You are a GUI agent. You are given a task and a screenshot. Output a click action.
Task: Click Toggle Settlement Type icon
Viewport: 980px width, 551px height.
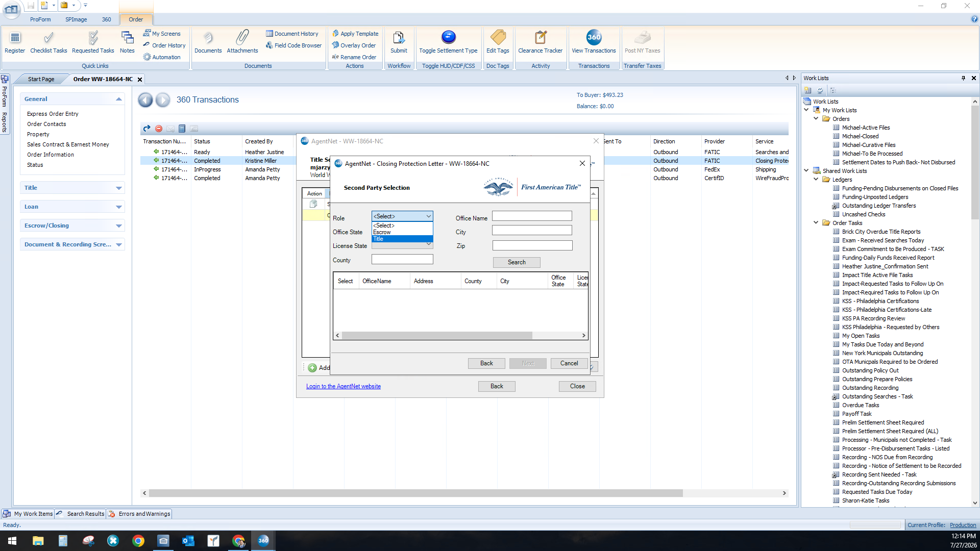point(448,42)
